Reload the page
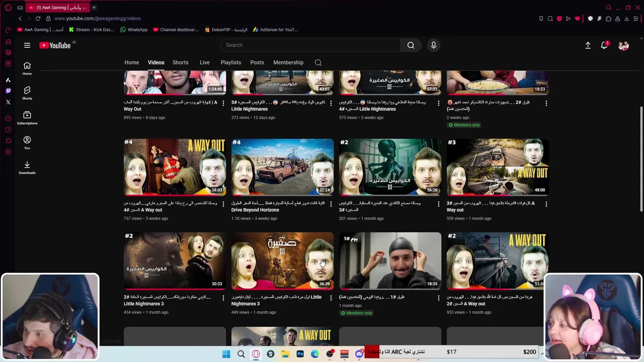The image size is (644, 362). pos(38,19)
